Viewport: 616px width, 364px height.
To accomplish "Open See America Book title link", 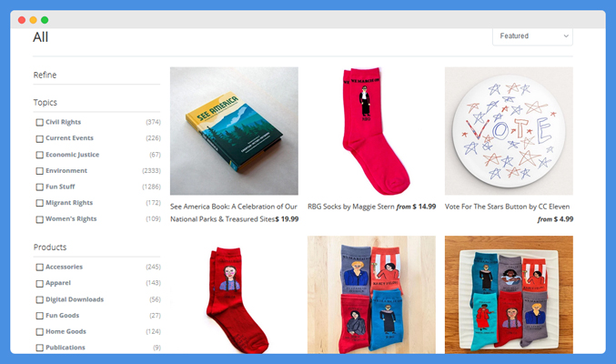I will 234,213.
